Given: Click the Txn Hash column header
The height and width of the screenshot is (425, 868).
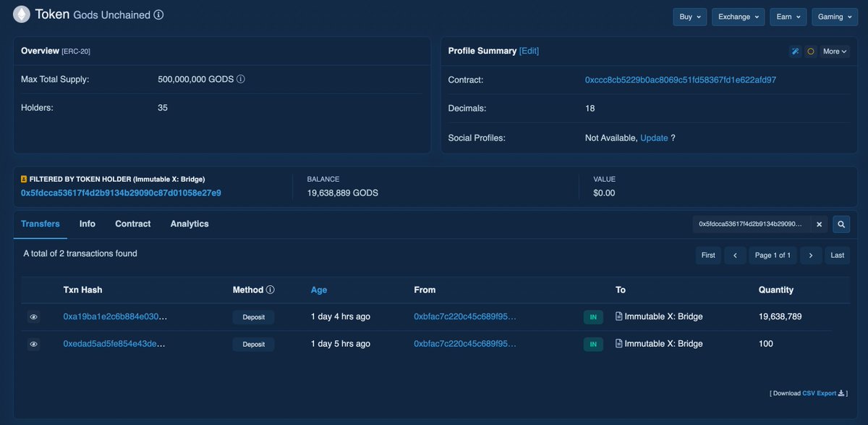Looking at the screenshot, I should point(82,290).
